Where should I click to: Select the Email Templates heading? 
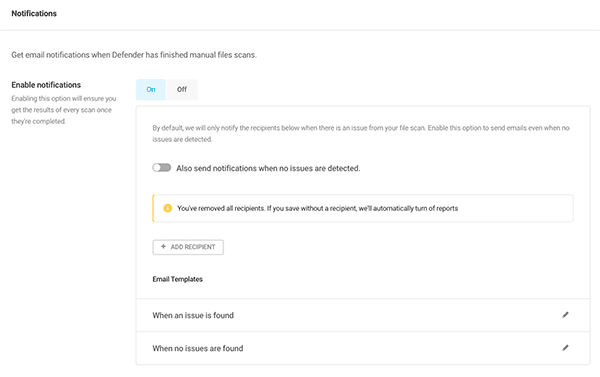(x=178, y=279)
